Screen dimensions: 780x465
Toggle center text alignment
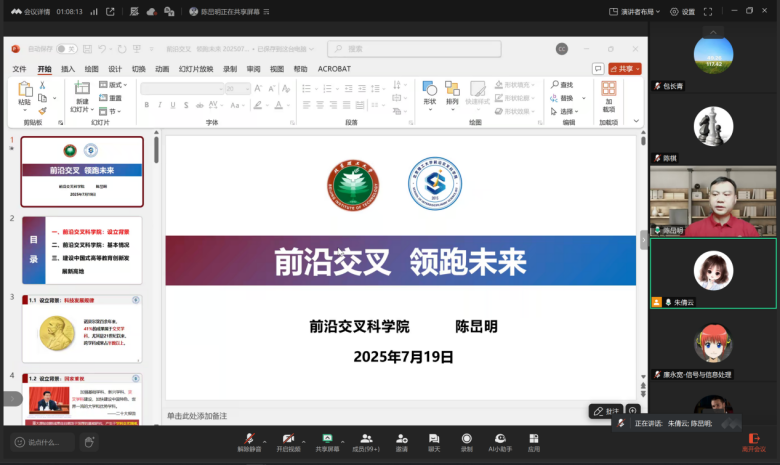(x=320, y=105)
